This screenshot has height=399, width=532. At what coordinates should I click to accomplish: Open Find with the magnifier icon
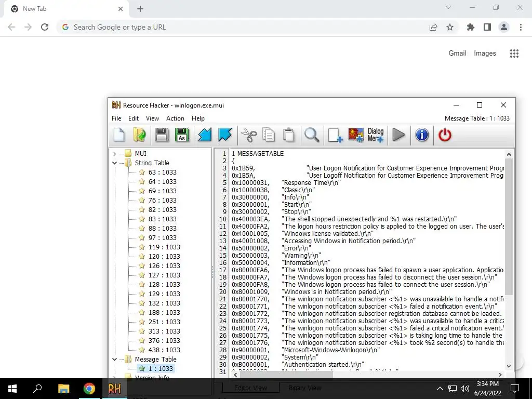click(312, 135)
